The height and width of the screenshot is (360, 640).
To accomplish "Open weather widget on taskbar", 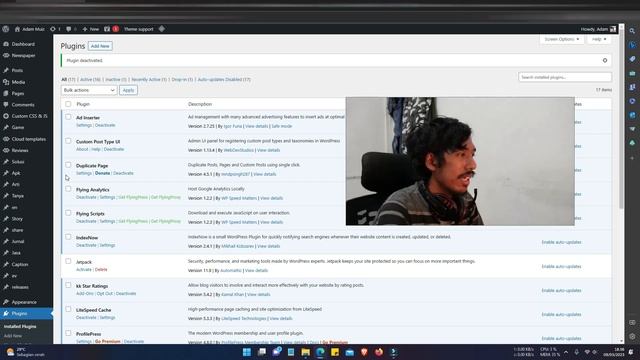I will [x=24, y=352].
